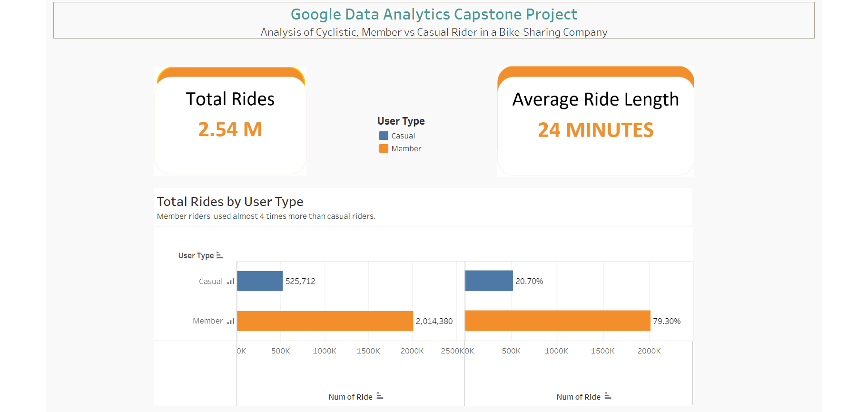Click the Total Rides card title
The width and height of the screenshot is (868, 412).
coord(230,99)
